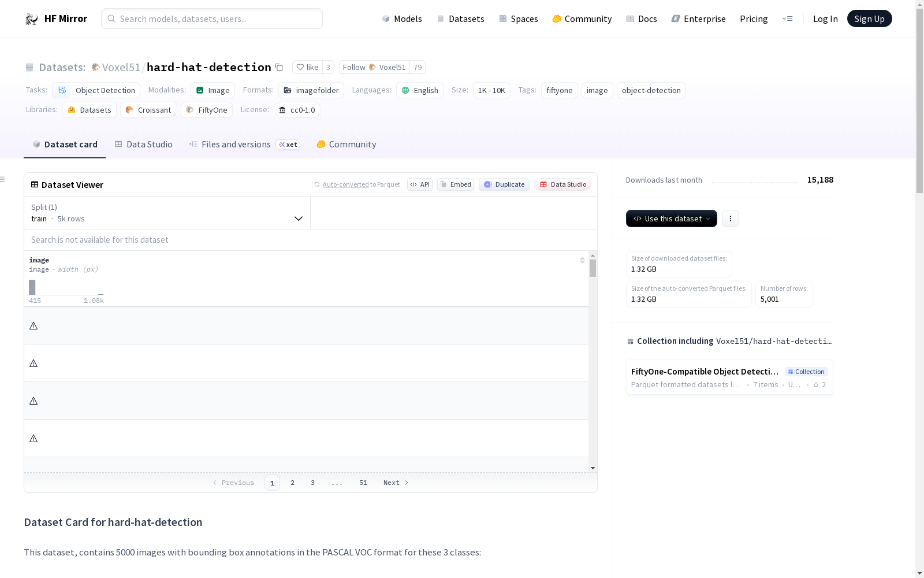This screenshot has width=924, height=578.
Task: Open the Auto-converted to Parquet link
Action: (x=362, y=184)
